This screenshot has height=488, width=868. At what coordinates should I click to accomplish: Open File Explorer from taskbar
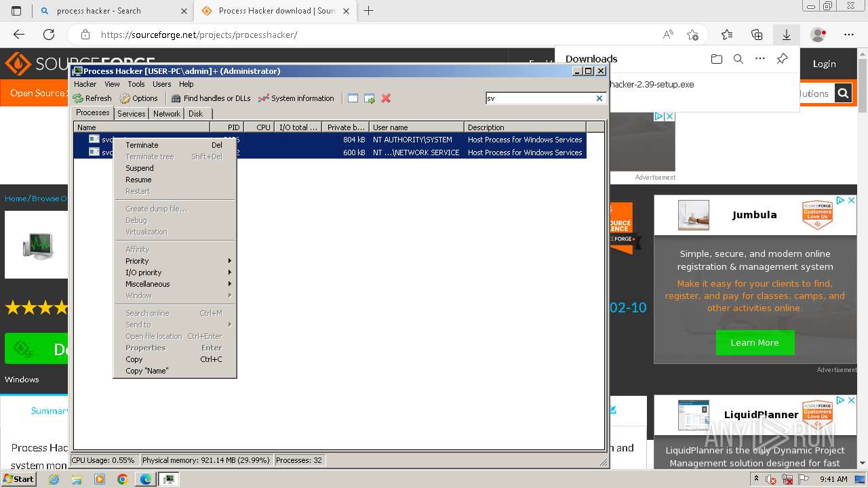[x=77, y=479]
